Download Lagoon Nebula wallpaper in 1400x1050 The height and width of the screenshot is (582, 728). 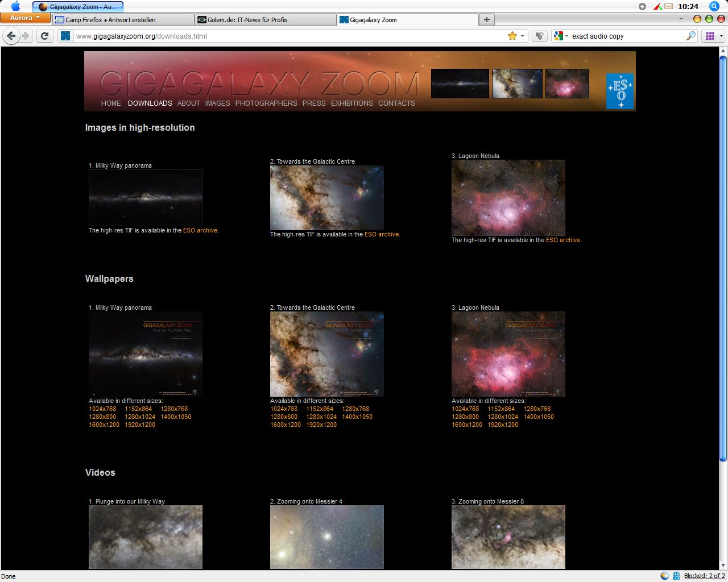click(539, 417)
